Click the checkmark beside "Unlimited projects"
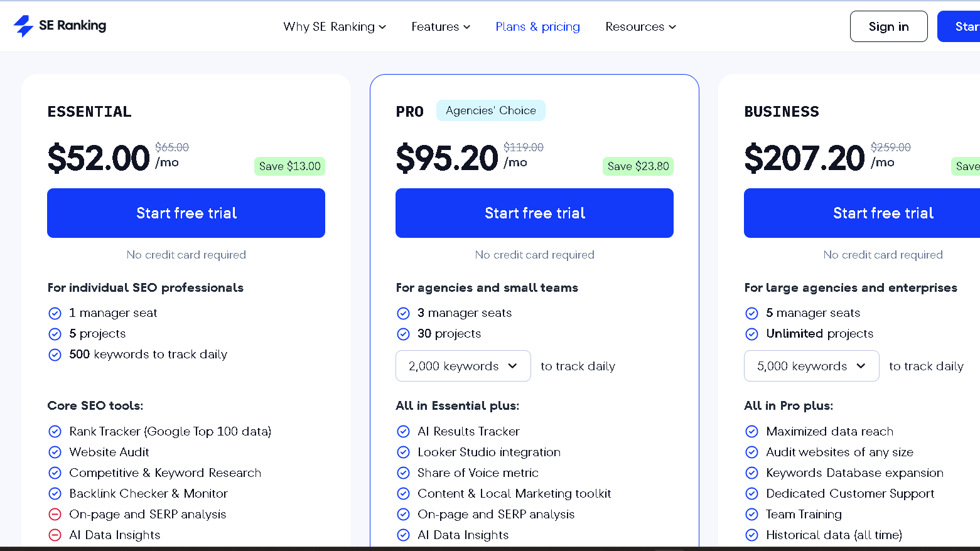The height and width of the screenshot is (551, 980). tap(751, 334)
